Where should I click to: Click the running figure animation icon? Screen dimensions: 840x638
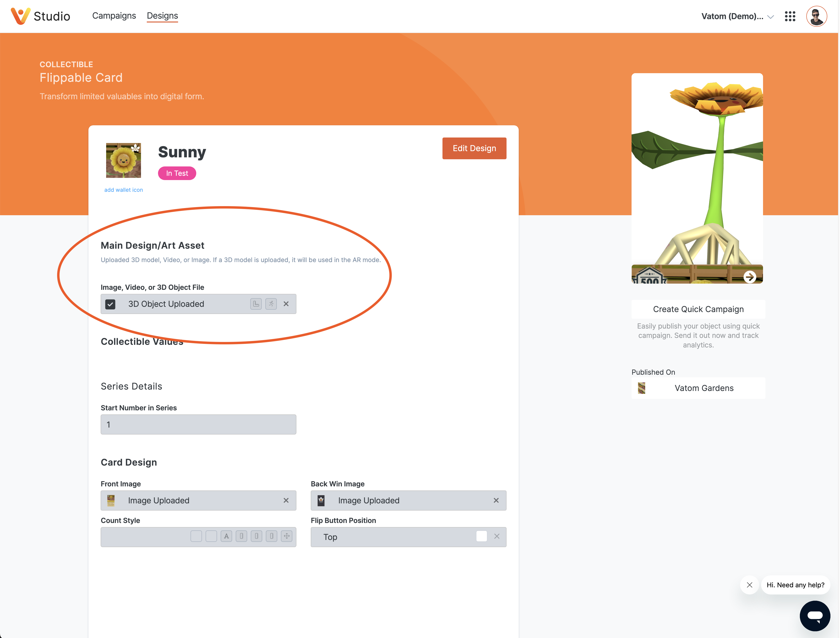pyautogui.click(x=271, y=304)
